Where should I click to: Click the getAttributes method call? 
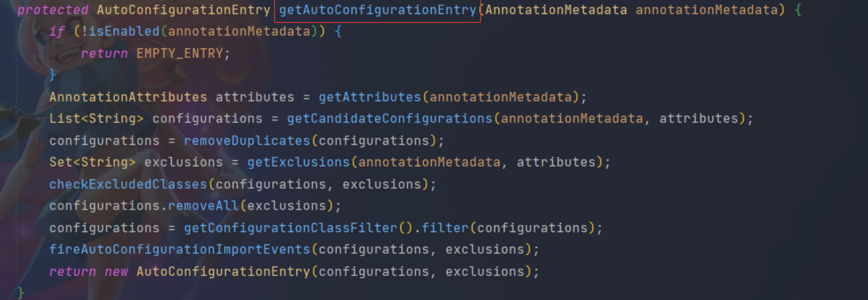point(370,97)
